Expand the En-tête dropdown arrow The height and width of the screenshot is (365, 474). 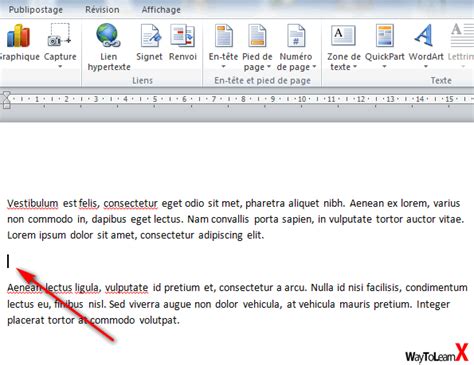[x=223, y=67]
